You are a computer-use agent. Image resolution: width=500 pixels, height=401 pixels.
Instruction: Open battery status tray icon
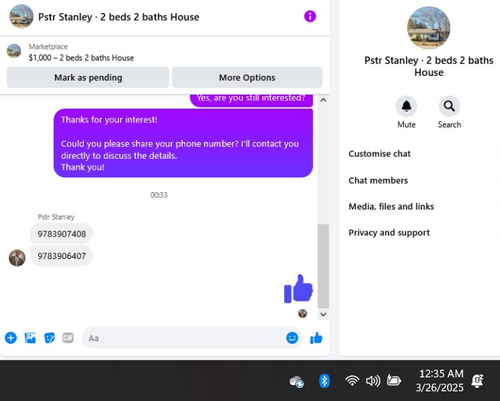394,380
